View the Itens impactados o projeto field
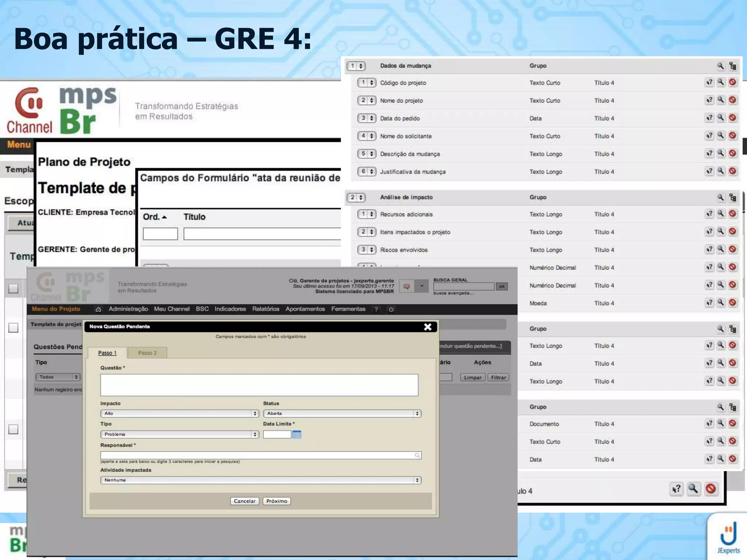 pyautogui.click(x=721, y=232)
